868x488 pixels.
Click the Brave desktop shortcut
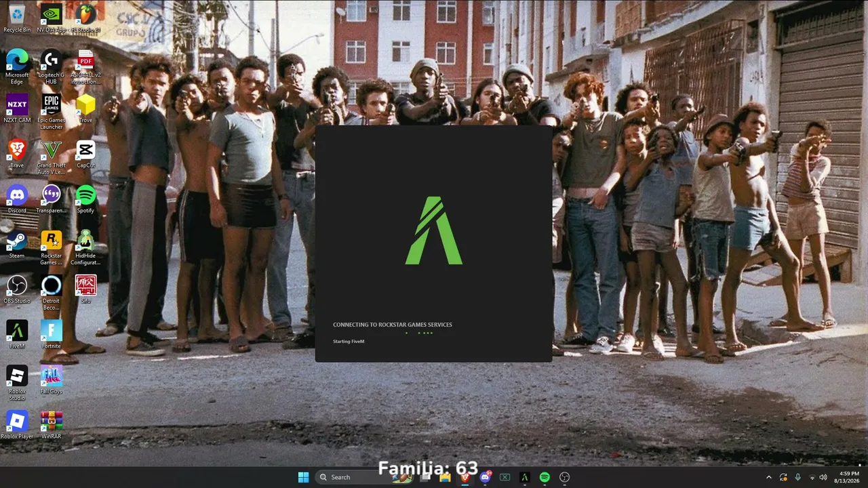(x=17, y=154)
